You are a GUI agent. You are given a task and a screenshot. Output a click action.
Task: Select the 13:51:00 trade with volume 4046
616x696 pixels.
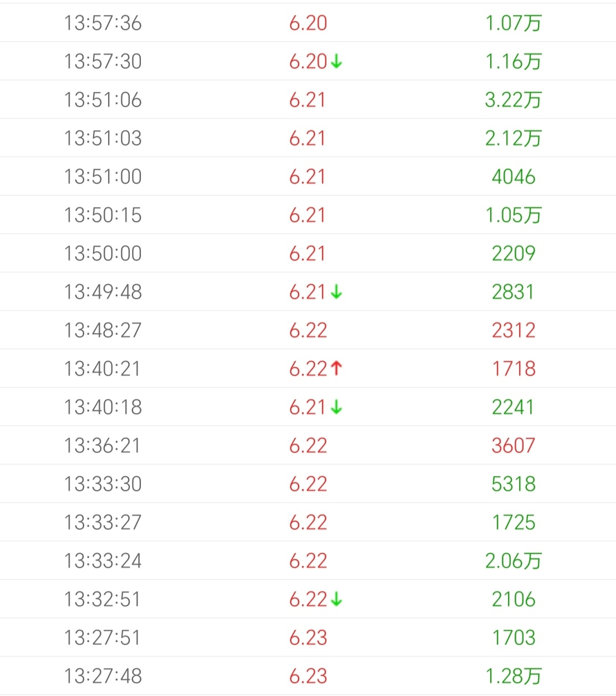[x=308, y=177]
